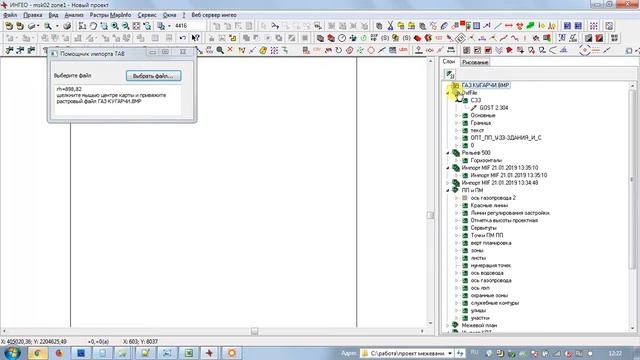Click the red X delete icon

pos(230,50)
